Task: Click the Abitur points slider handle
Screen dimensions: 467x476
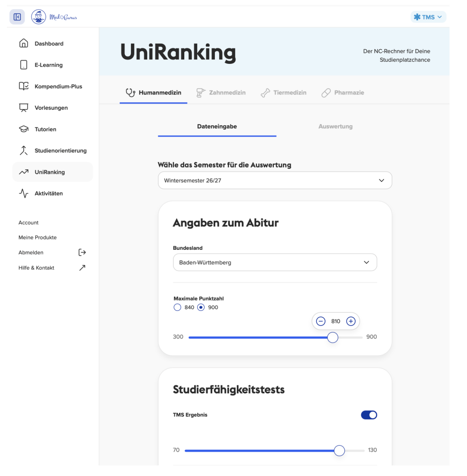Action: (x=333, y=338)
